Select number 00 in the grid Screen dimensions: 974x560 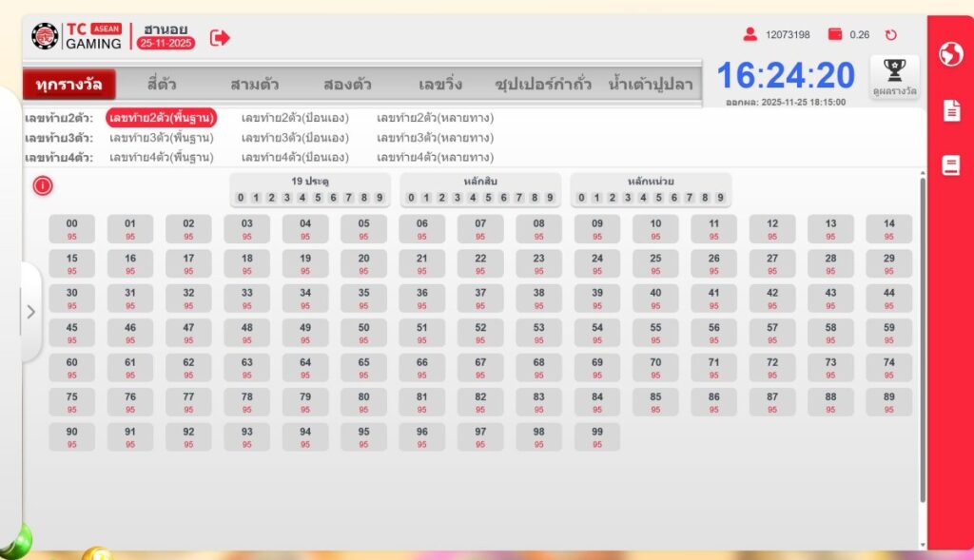click(72, 229)
